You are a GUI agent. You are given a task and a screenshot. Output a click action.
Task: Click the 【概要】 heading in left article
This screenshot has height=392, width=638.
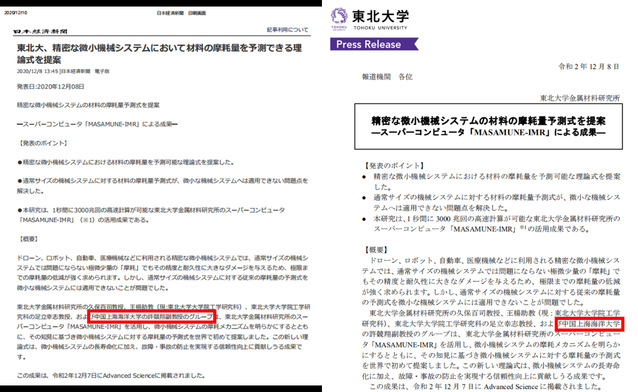[x=28, y=239]
